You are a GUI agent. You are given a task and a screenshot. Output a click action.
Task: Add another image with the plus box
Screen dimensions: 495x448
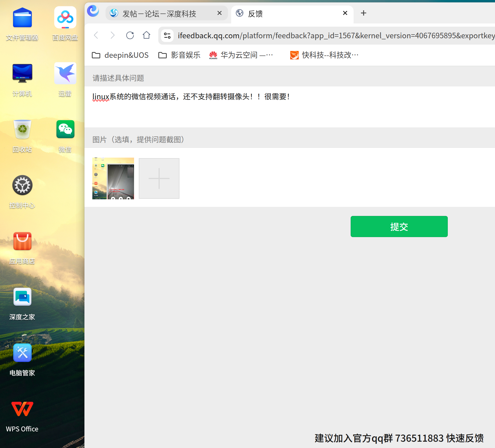(x=159, y=178)
